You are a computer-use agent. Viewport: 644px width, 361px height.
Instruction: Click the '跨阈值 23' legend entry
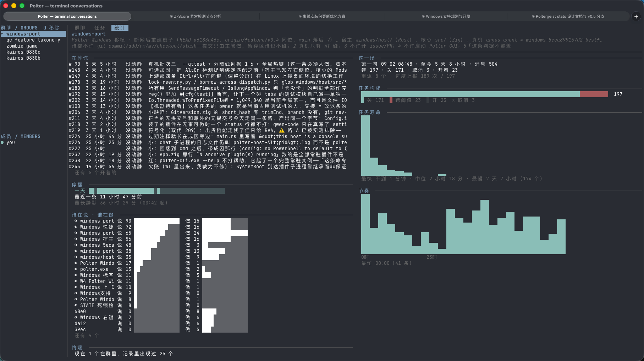coord(405,100)
